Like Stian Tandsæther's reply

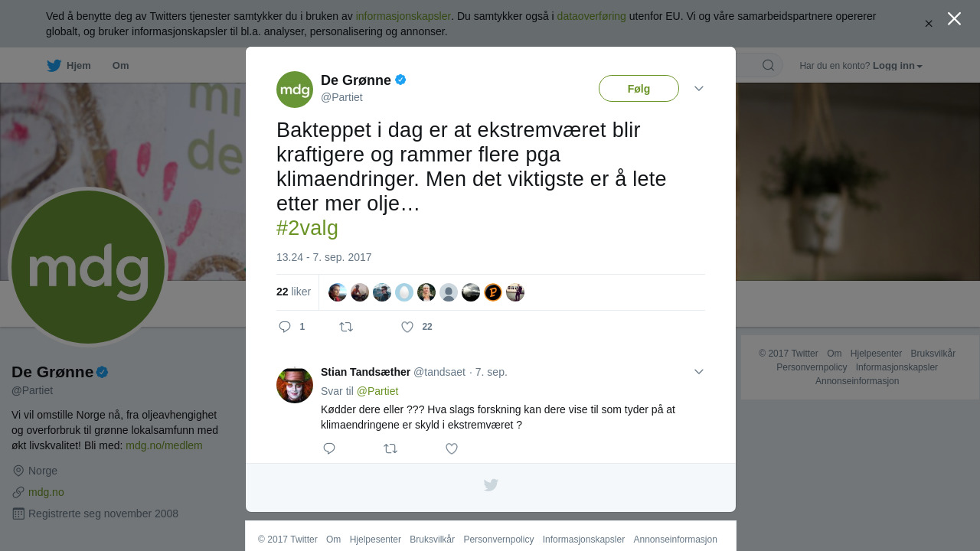[452, 448]
